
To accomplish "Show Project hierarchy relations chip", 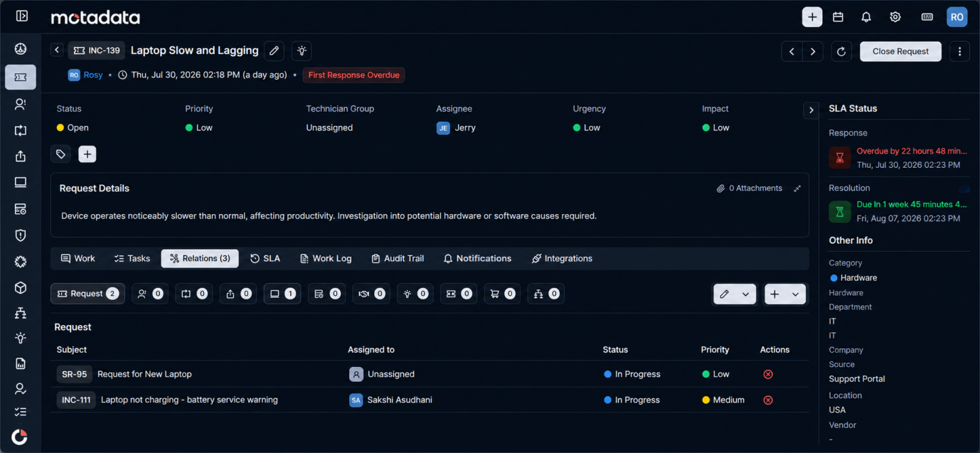I will pos(546,294).
